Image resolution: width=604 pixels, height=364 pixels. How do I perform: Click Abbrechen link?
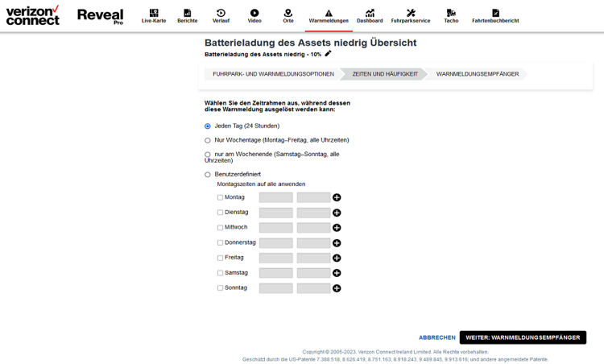pos(436,337)
